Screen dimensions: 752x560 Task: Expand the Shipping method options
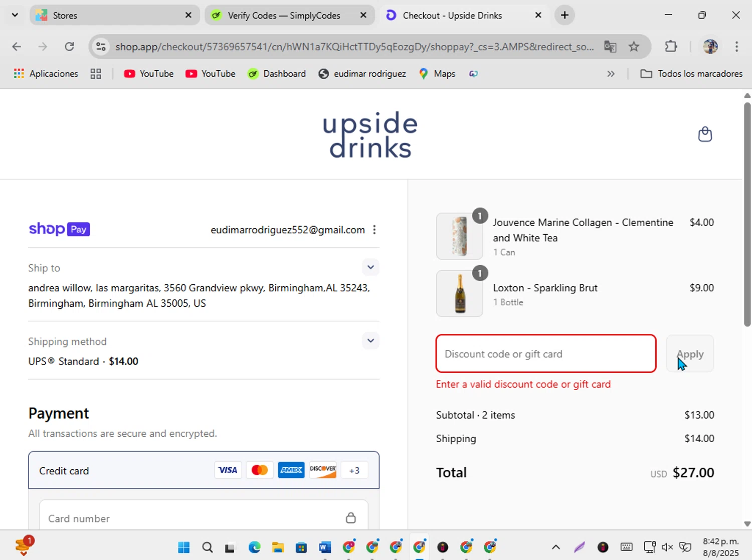pyautogui.click(x=370, y=341)
